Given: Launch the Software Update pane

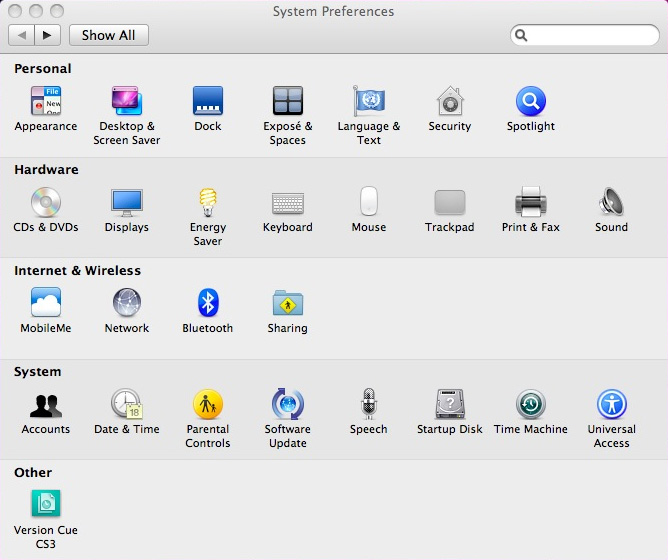Looking at the screenshot, I should pyautogui.click(x=288, y=405).
